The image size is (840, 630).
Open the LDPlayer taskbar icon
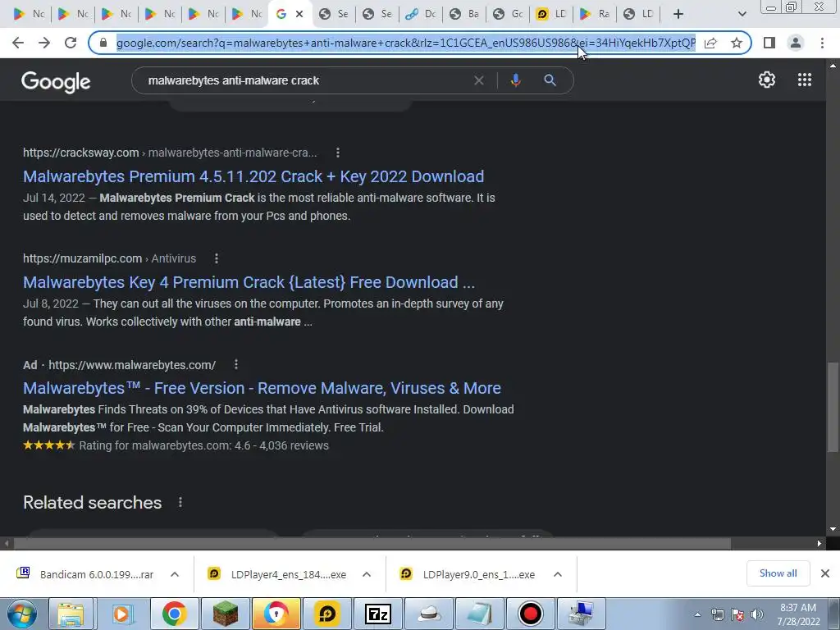326,614
